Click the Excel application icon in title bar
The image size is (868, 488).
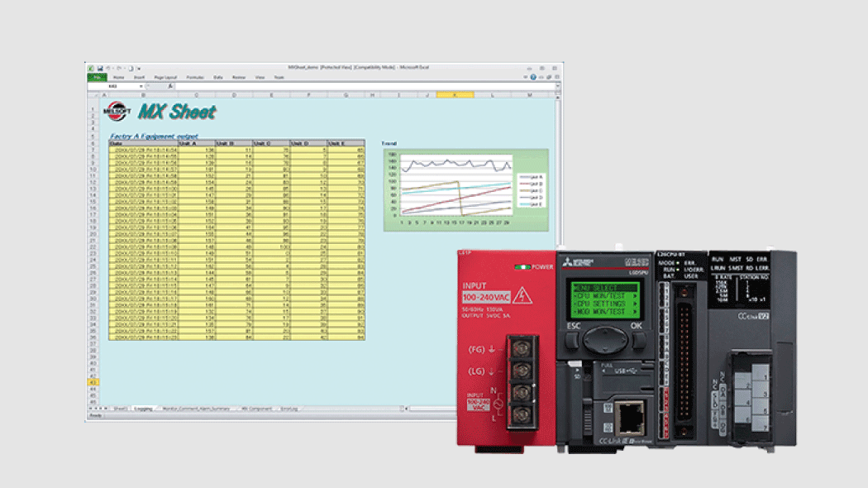[91, 68]
